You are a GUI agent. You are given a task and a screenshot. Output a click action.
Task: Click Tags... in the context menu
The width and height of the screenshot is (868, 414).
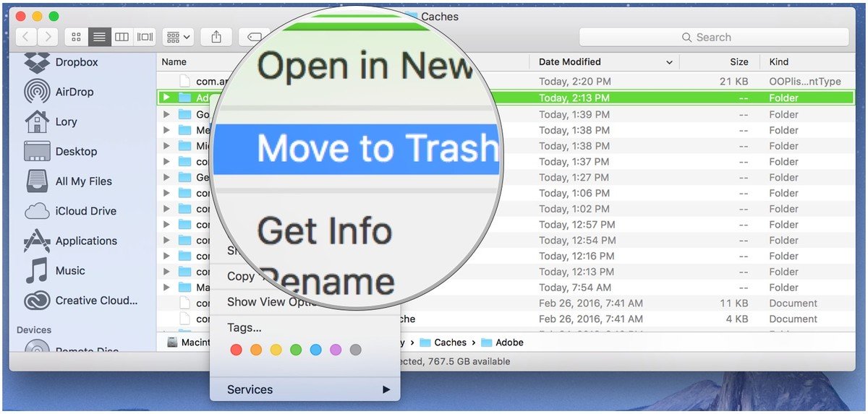point(244,328)
